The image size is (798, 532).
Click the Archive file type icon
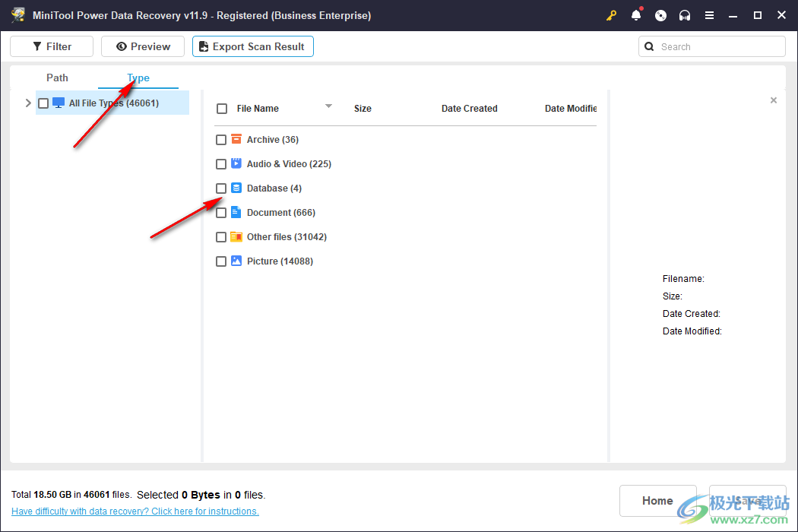pos(236,139)
